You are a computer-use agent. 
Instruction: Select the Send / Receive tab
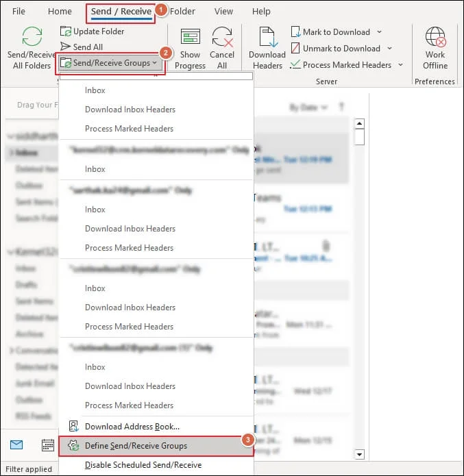coord(121,11)
